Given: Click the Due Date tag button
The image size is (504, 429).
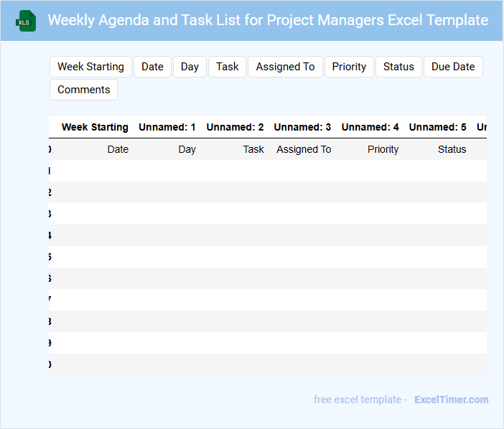Looking at the screenshot, I should pyautogui.click(x=453, y=67).
